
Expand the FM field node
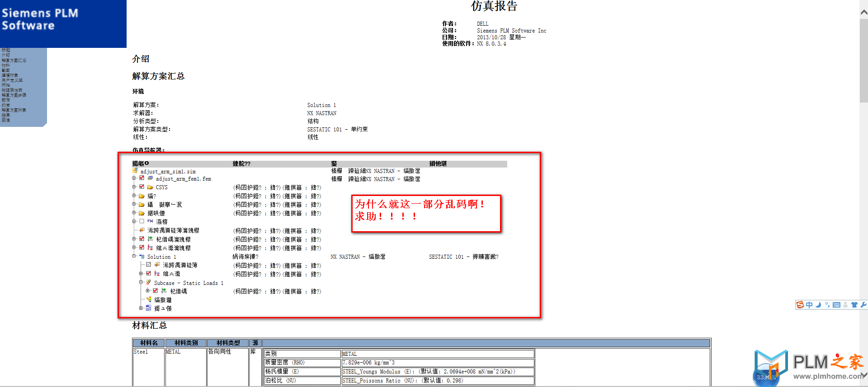[x=134, y=221]
